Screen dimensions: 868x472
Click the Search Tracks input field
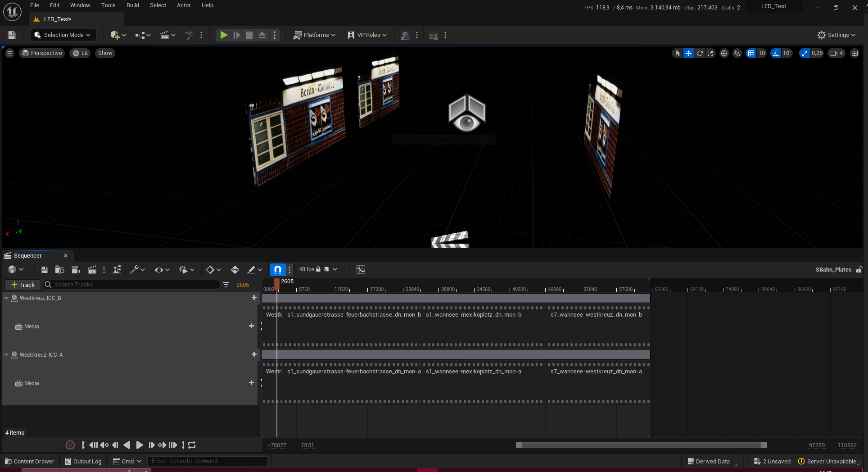click(x=135, y=285)
